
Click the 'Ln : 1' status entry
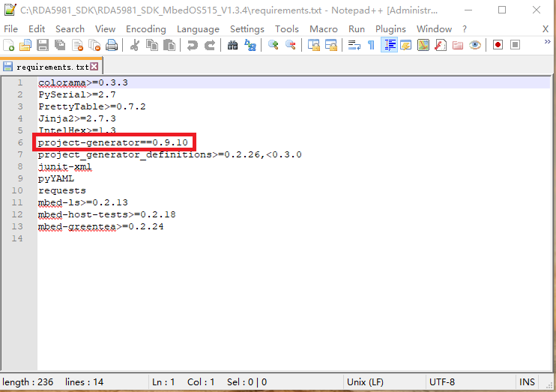[x=163, y=382]
